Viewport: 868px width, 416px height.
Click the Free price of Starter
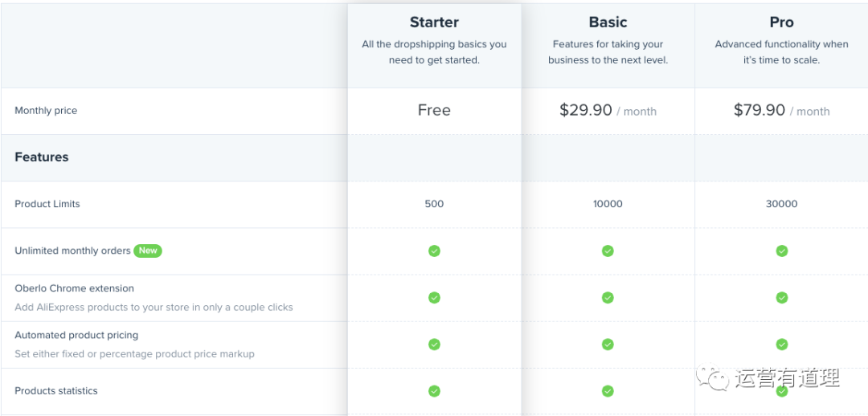pos(434,110)
